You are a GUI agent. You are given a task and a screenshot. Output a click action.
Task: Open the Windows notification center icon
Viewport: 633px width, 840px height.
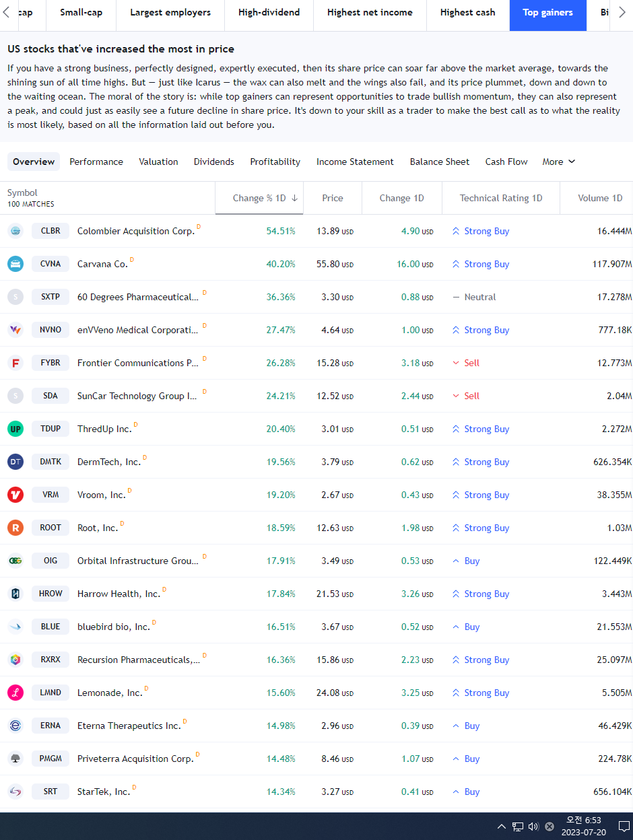click(624, 826)
